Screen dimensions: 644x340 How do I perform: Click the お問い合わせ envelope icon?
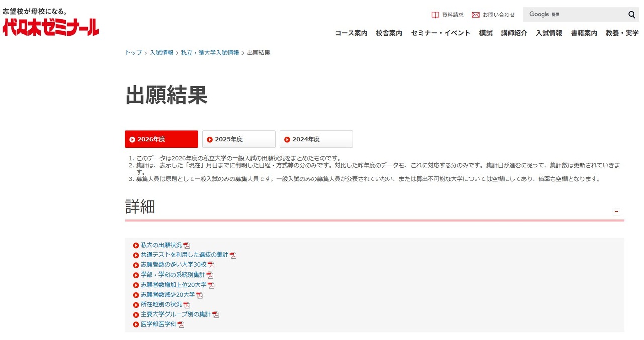point(475,15)
